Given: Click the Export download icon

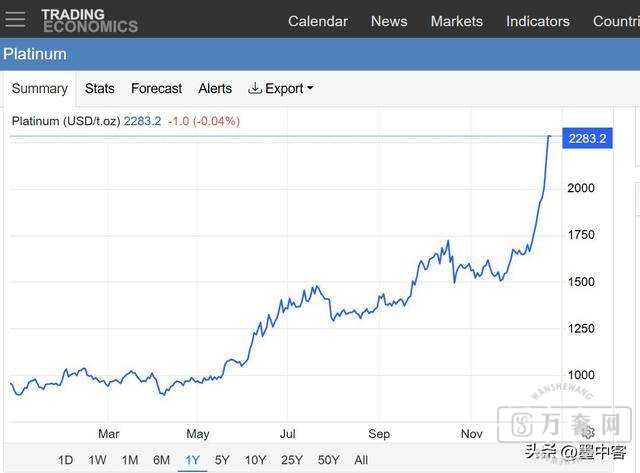Looking at the screenshot, I should click(255, 88).
